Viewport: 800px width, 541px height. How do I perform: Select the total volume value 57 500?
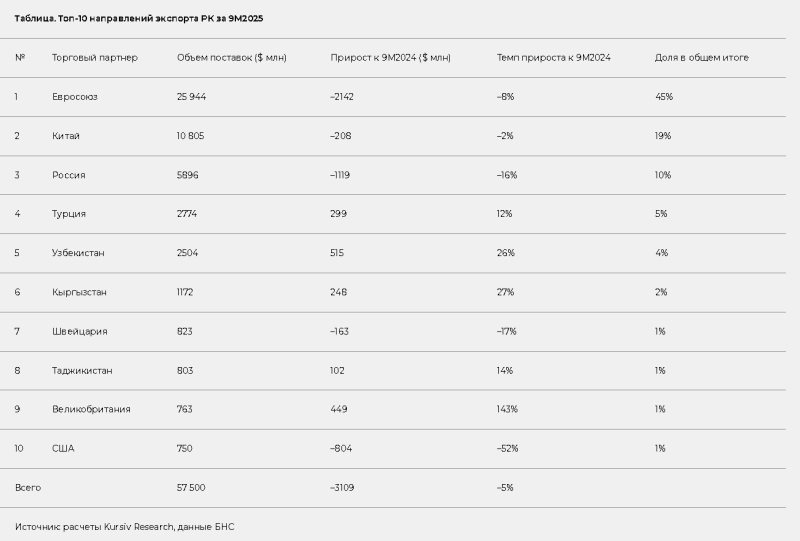click(x=191, y=487)
